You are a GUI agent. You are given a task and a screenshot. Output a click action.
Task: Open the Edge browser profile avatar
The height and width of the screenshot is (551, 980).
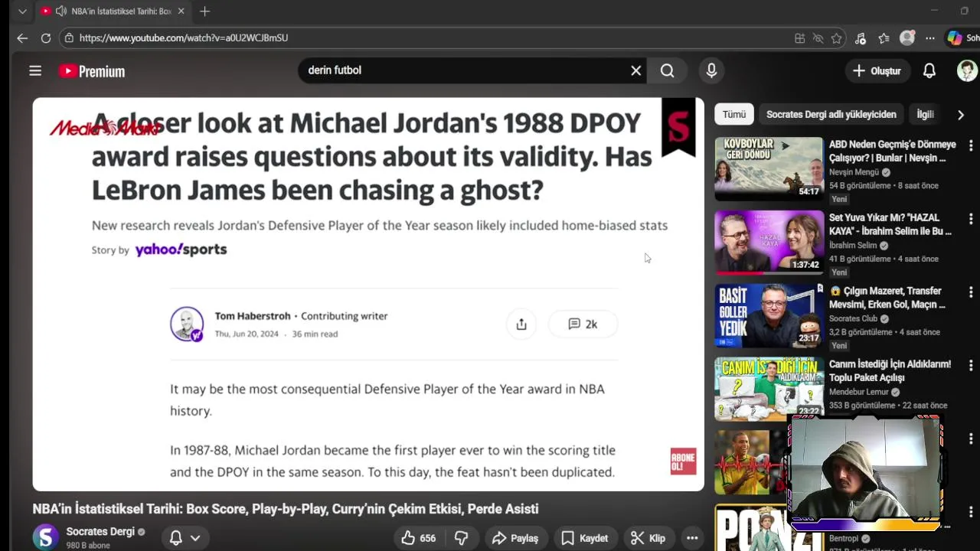point(907,37)
